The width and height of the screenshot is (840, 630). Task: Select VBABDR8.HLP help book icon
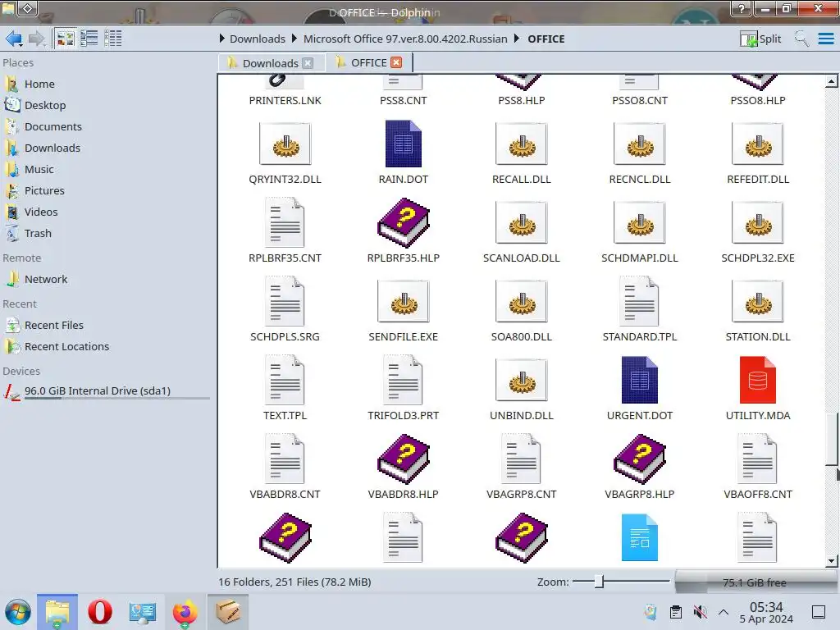404,459
